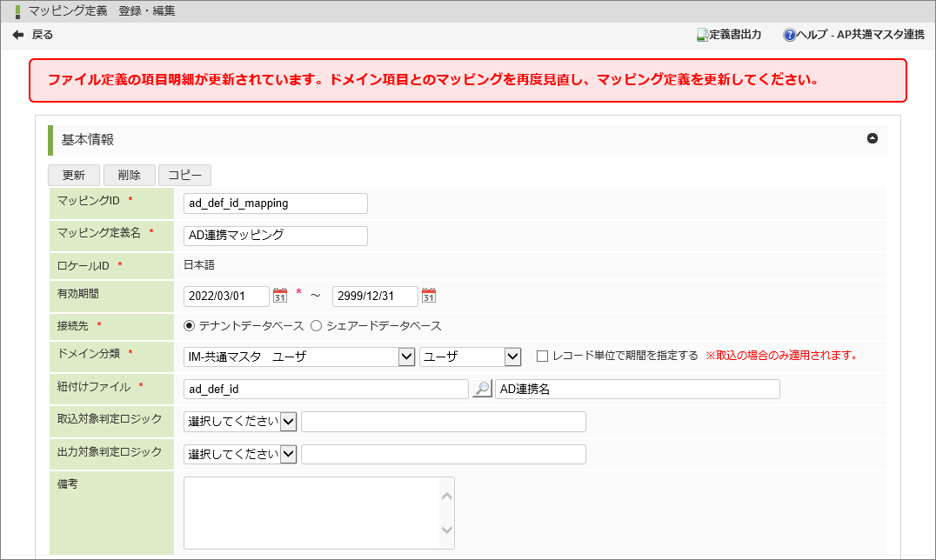Click the マッピングID input field
This screenshot has height=560, width=936.
click(x=276, y=203)
